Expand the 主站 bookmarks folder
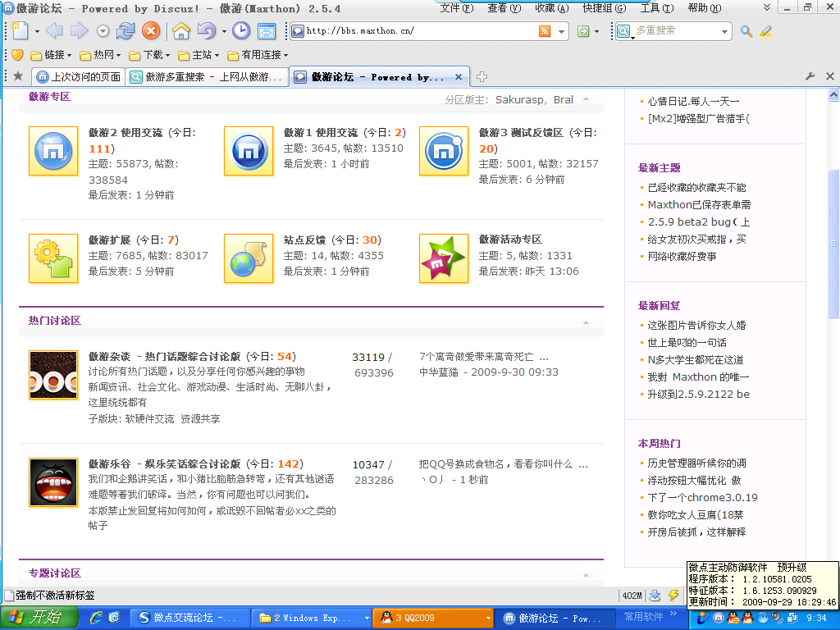This screenshot has width=840, height=630. click(x=199, y=55)
